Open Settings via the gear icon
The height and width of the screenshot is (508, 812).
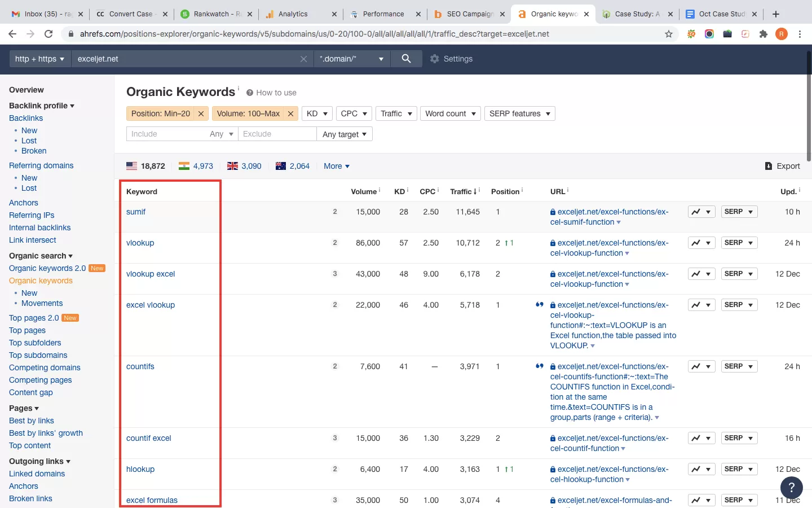(434, 59)
